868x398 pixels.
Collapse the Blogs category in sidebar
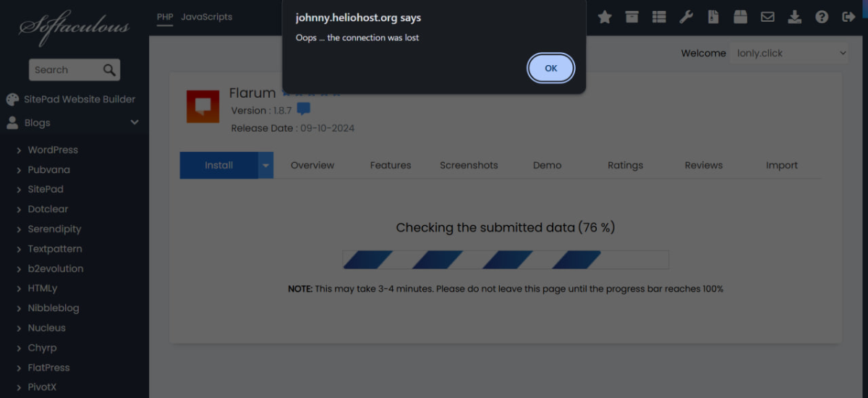click(135, 123)
